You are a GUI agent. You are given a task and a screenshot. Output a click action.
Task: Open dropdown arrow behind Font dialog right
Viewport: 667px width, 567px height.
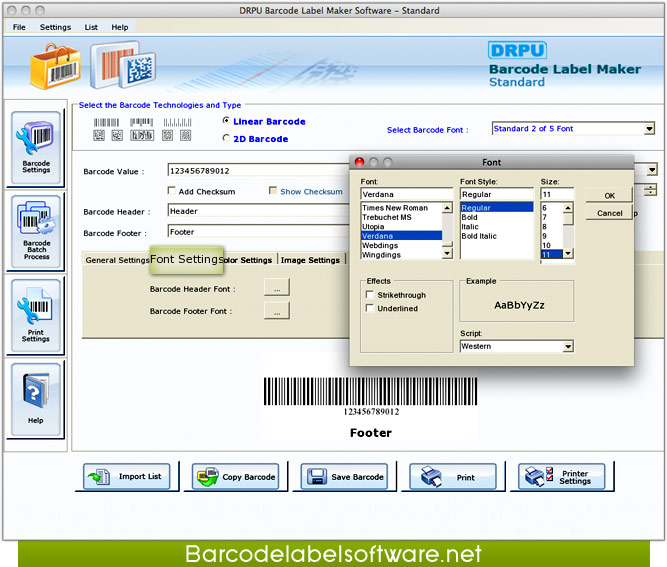pyautogui.click(x=652, y=170)
